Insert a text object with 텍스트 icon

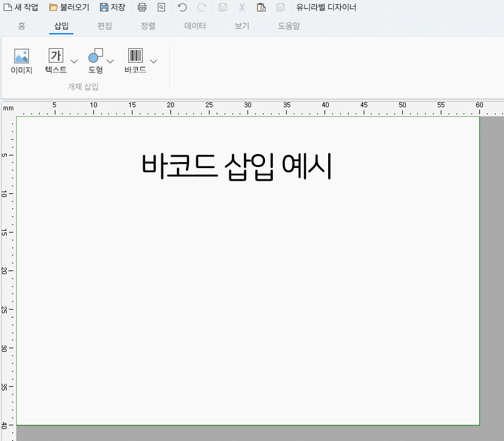tap(56, 61)
